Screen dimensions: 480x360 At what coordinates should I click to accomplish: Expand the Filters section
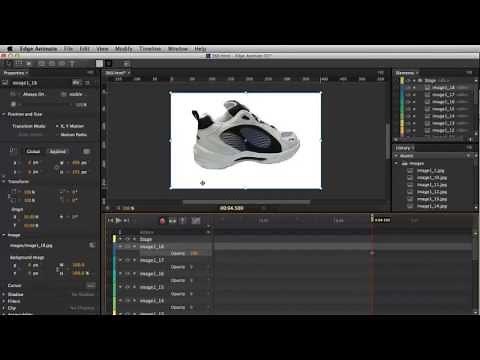[4, 301]
